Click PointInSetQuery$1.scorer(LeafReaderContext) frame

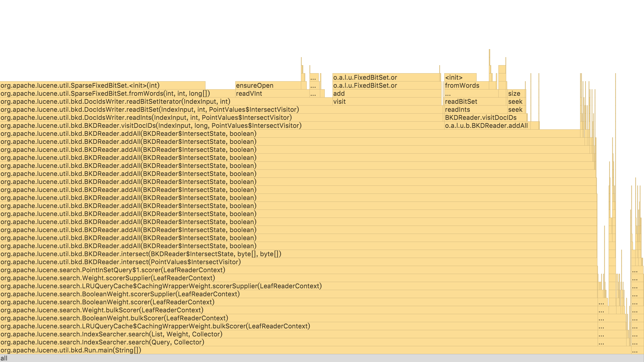299,270
